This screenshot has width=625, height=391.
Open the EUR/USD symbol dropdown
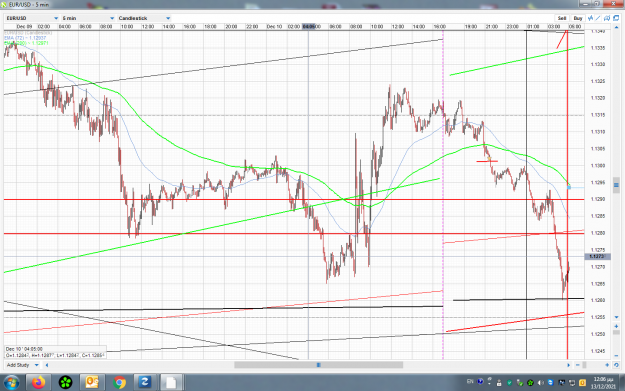(x=32, y=18)
